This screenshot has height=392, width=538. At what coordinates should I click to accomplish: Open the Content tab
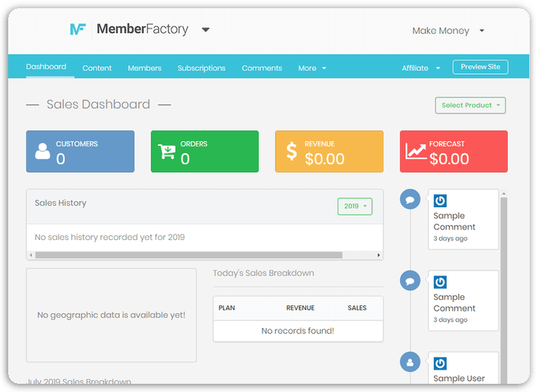coord(97,68)
